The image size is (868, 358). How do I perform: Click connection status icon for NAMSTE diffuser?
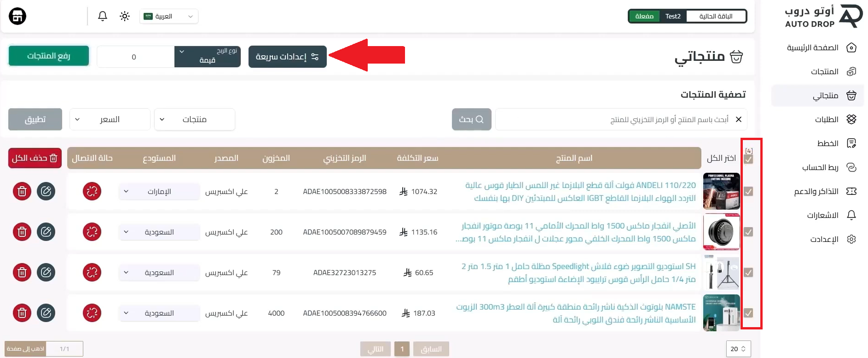(x=92, y=313)
